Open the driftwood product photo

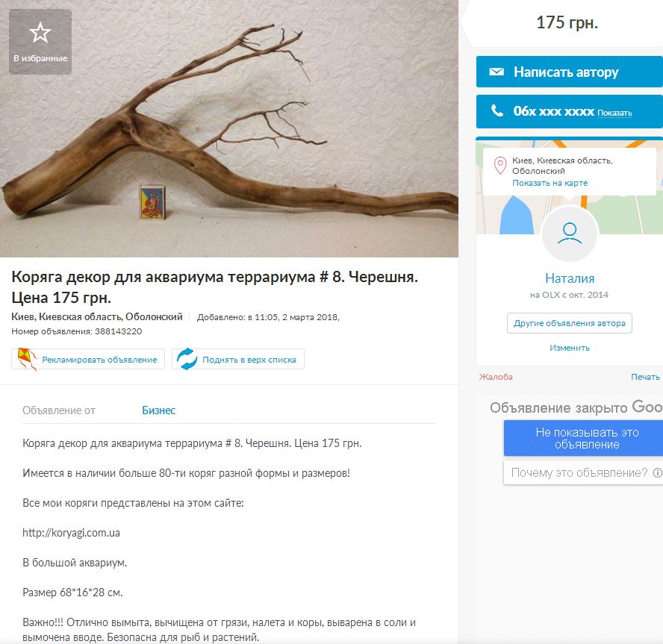[x=229, y=128]
